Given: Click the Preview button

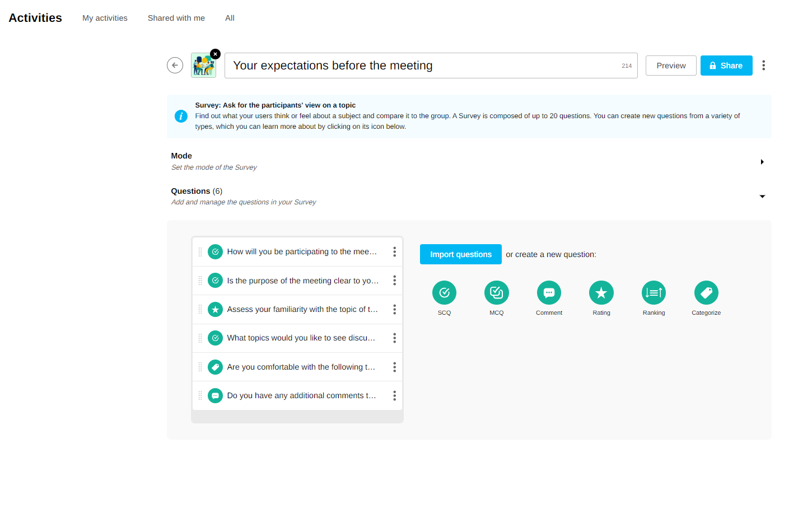Looking at the screenshot, I should (670, 66).
